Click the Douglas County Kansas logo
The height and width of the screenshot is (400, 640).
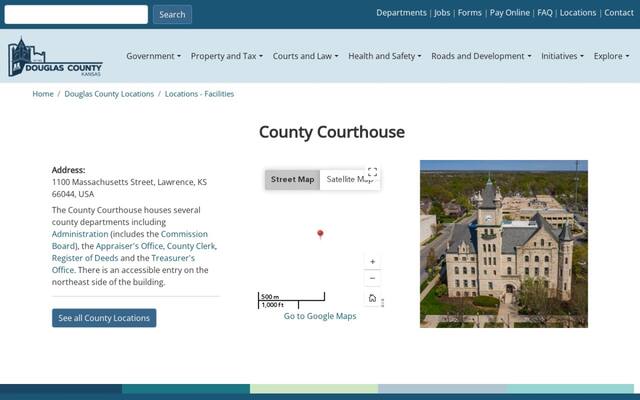click(55, 57)
